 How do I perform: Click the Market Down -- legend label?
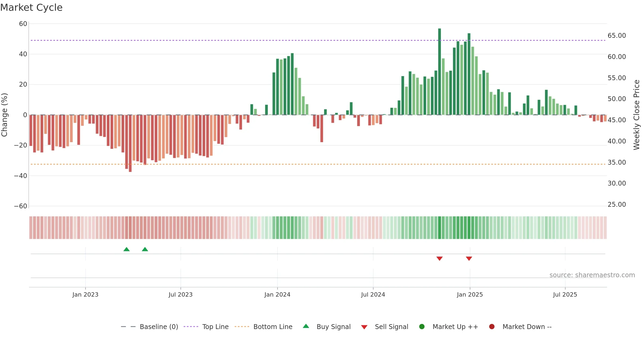click(527, 327)
